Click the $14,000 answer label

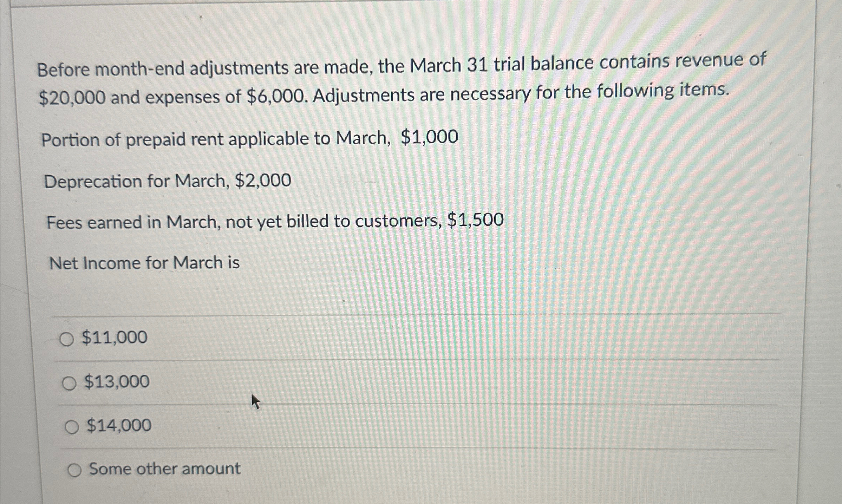(119, 425)
